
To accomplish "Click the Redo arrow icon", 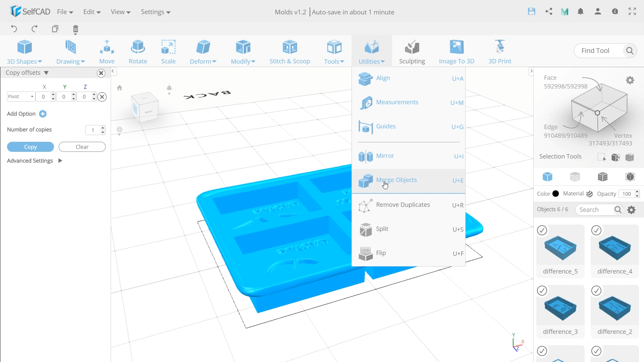I will click(x=35, y=29).
